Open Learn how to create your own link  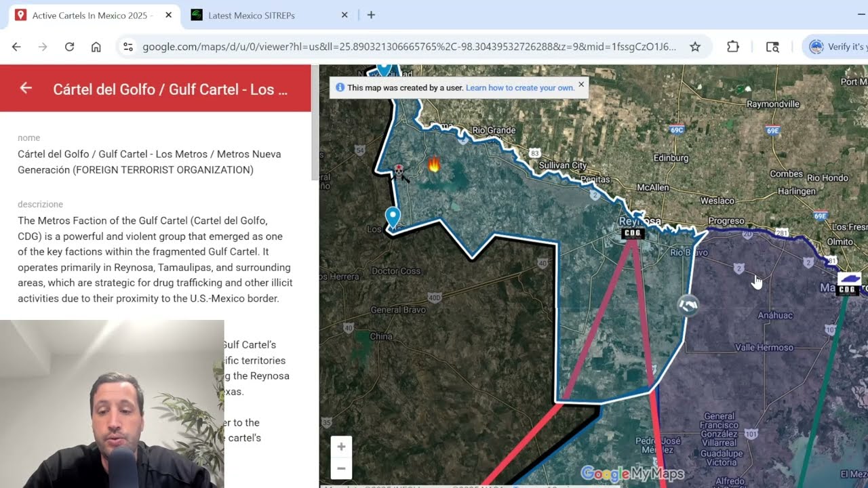pyautogui.click(x=519, y=87)
